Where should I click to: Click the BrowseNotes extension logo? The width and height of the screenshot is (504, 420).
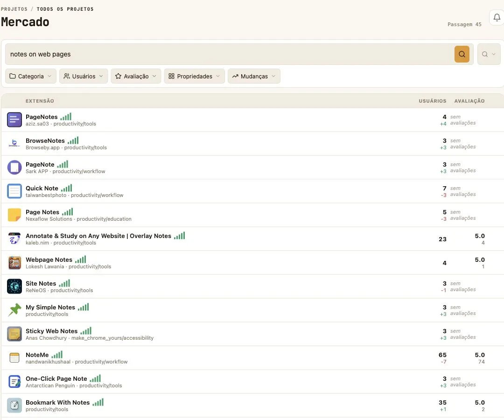pyautogui.click(x=14, y=144)
